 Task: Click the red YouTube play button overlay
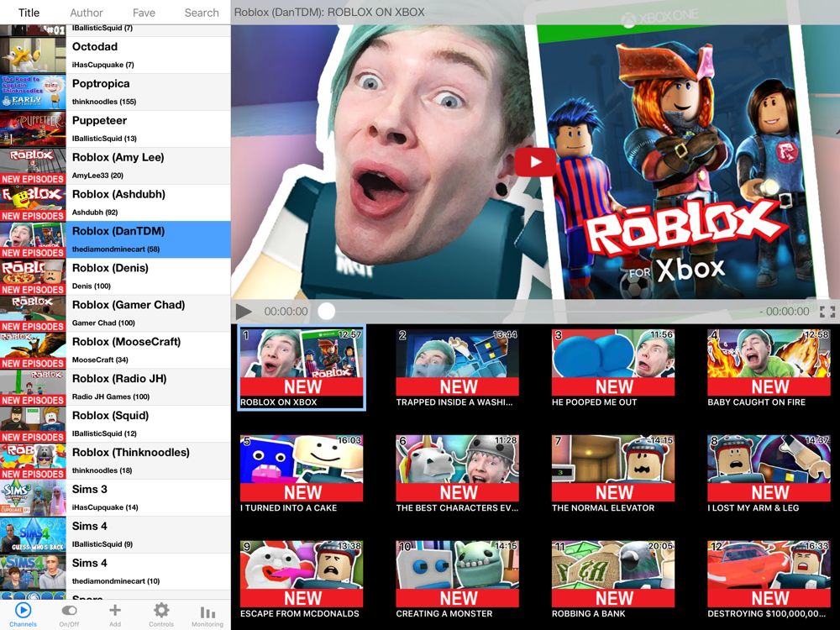[x=535, y=162]
